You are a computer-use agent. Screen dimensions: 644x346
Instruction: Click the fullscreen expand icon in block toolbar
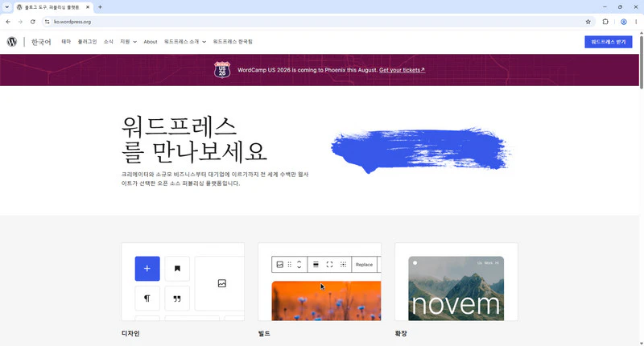coord(329,264)
